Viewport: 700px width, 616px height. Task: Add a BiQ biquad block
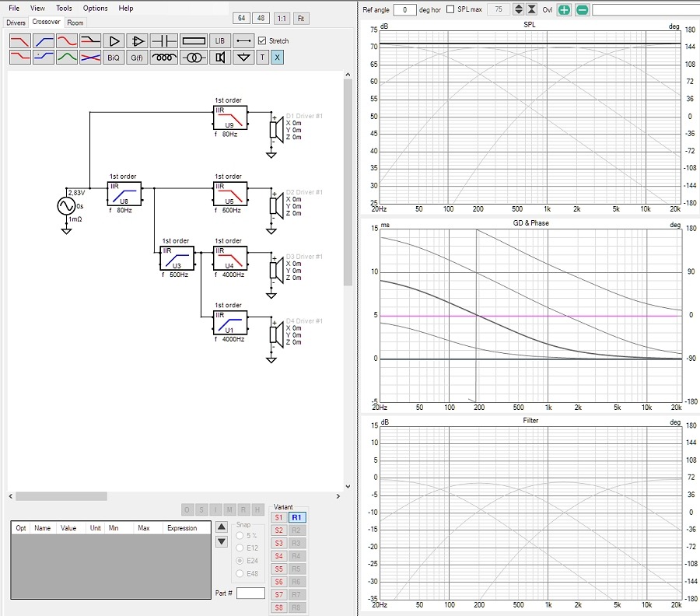click(x=114, y=57)
